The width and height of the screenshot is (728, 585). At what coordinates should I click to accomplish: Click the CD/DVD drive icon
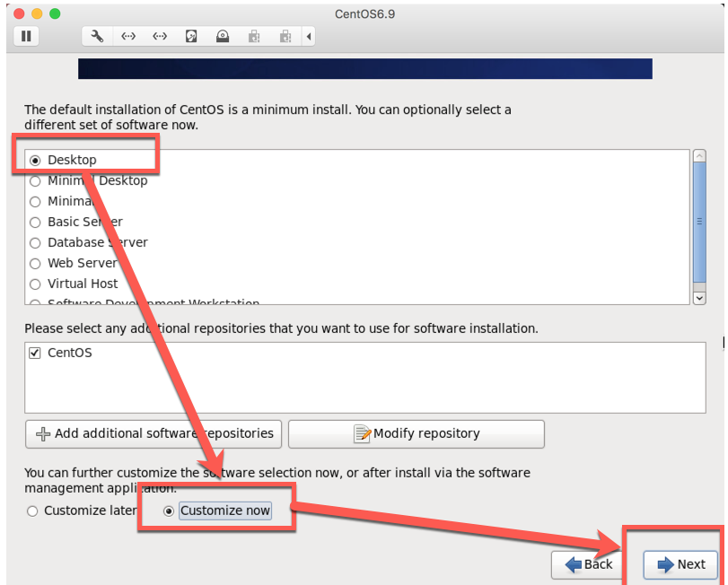(x=222, y=36)
